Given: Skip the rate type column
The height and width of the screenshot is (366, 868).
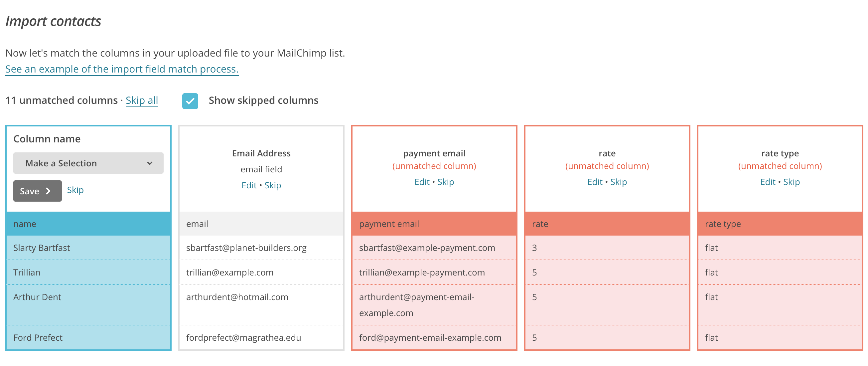Looking at the screenshot, I should (791, 182).
